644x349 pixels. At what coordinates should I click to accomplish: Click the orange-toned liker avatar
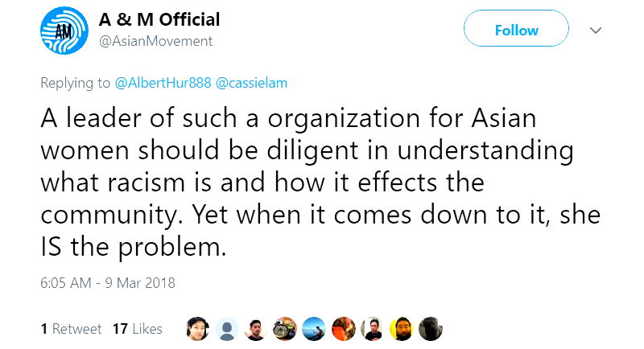click(343, 328)
